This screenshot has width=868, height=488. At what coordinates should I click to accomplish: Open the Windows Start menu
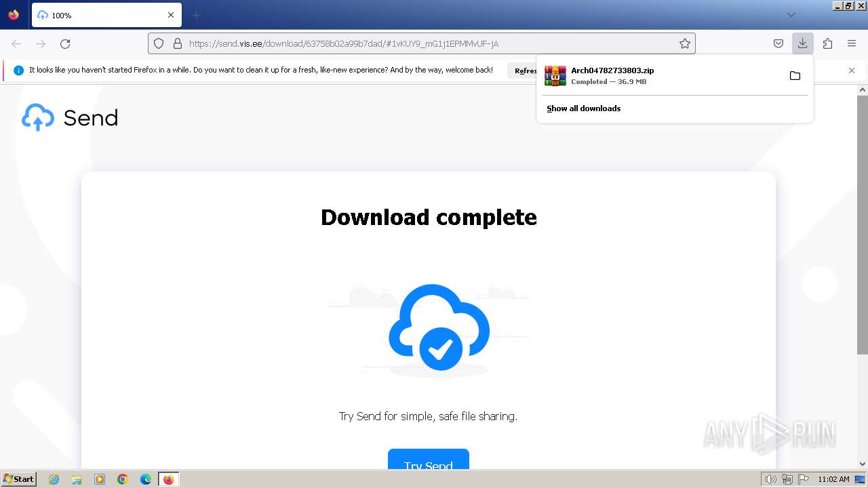(x=18, y=479)
